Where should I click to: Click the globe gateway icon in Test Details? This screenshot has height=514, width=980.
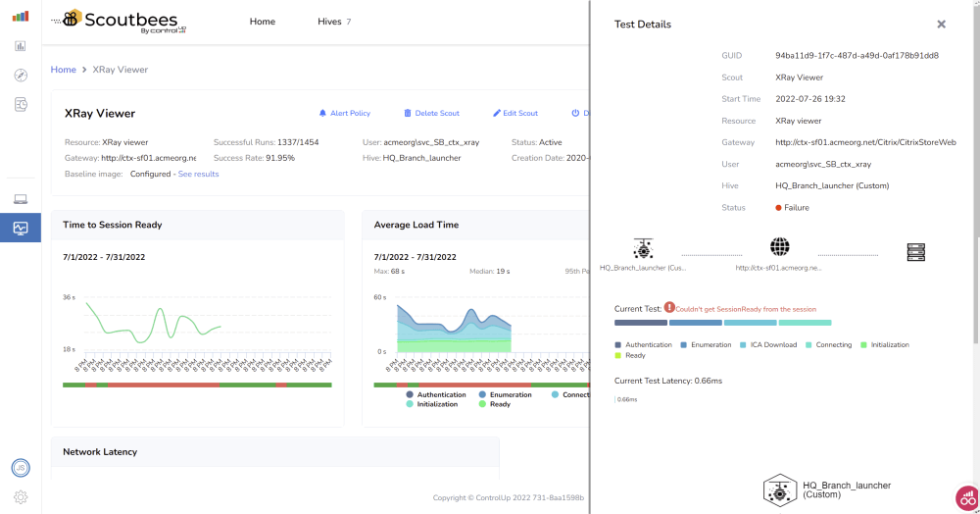(x=780, y=247)
